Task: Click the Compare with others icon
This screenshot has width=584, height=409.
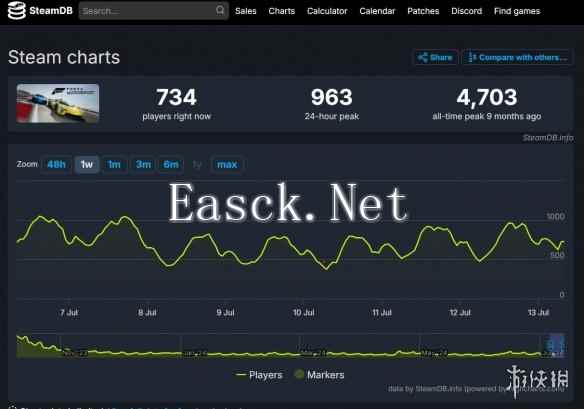Action: (x=472, y=57)
